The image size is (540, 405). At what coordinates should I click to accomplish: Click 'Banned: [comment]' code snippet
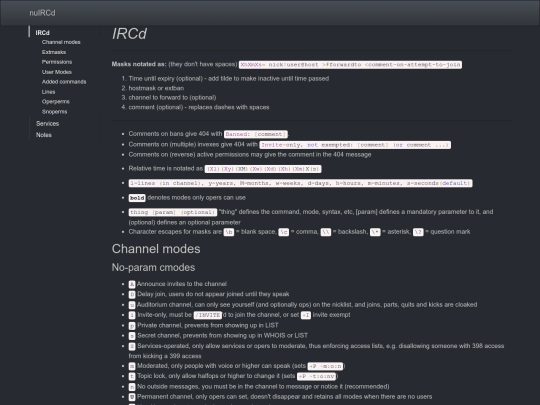tap(256, 134)
